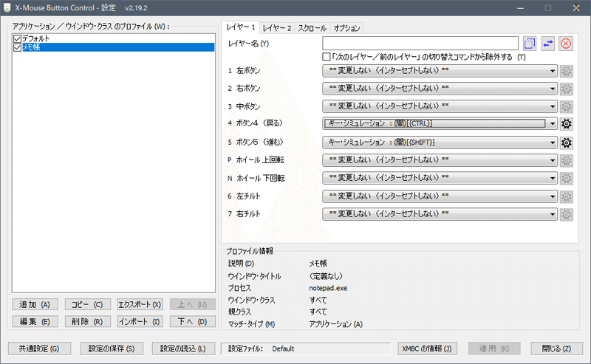Open 共通設定 (G) settings

click(x=39, y=348)
